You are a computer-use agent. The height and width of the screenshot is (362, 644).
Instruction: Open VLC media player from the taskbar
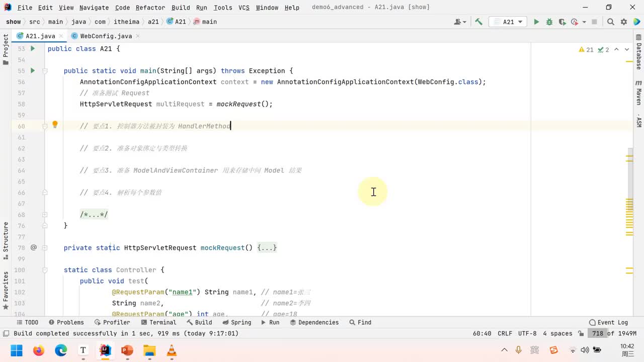(172, 350)
